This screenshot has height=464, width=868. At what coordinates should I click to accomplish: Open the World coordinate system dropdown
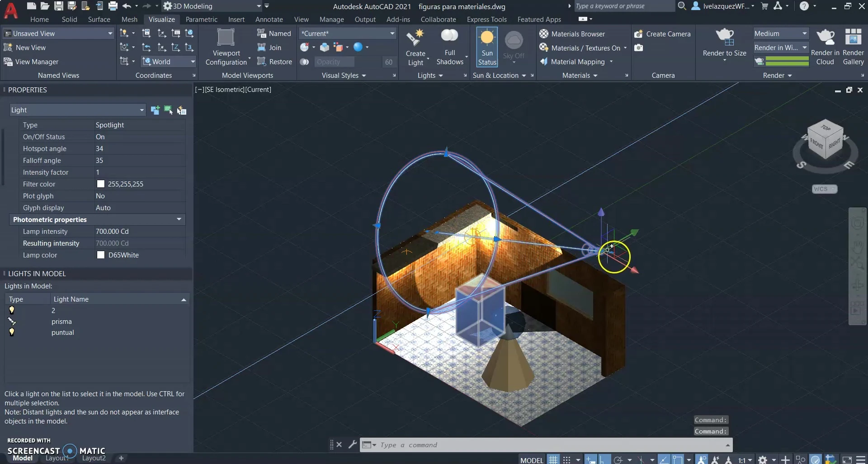click(x=169, y=62)
